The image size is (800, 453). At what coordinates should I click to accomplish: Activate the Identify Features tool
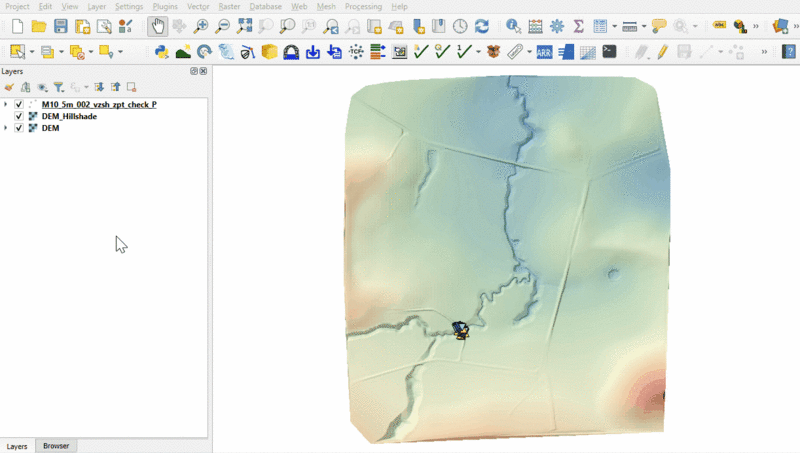[x=513, y=26]
